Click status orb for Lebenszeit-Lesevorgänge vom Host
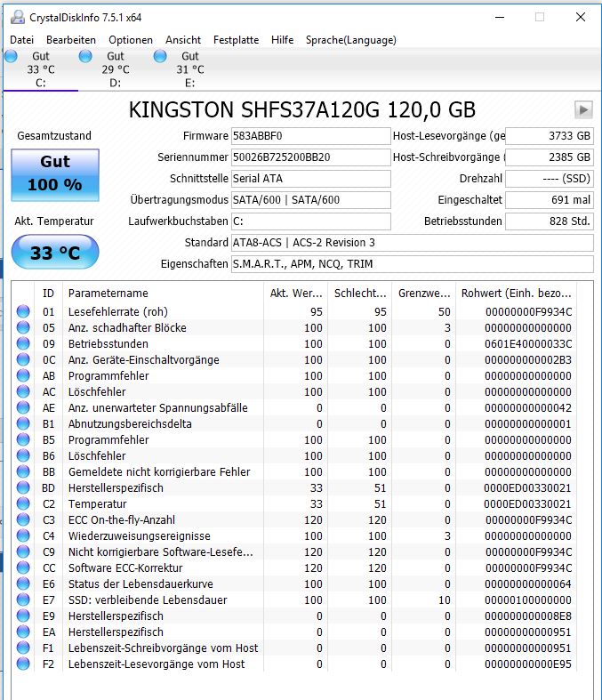The image size is (602, 700). pos(23,664)
